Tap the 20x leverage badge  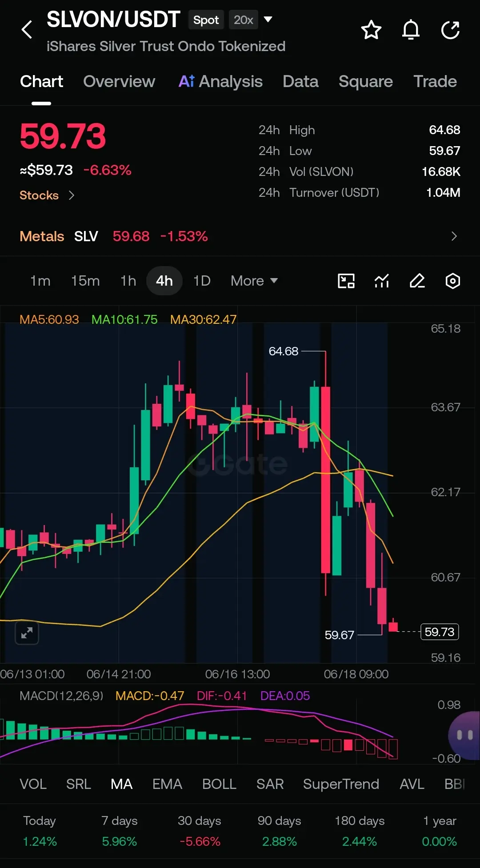pos(244,20)
